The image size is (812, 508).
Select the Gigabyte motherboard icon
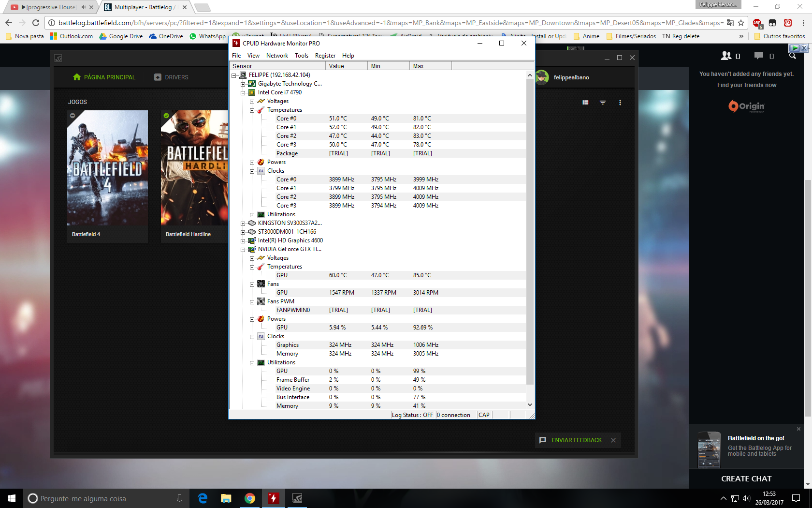(252, 84)
